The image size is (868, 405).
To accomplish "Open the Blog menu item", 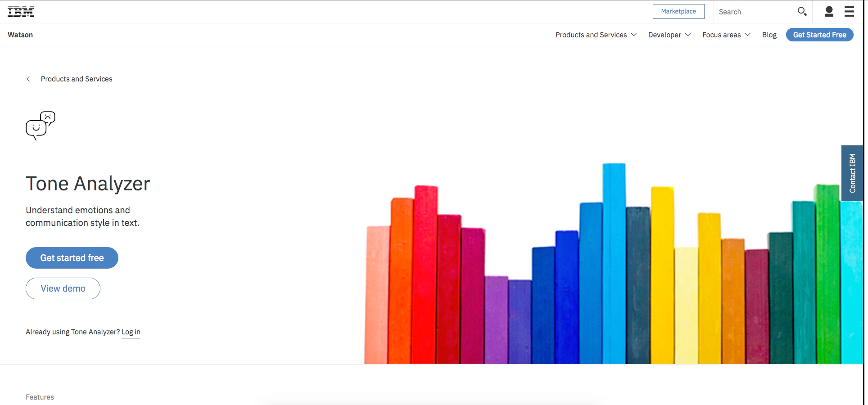I will point(769,35).
